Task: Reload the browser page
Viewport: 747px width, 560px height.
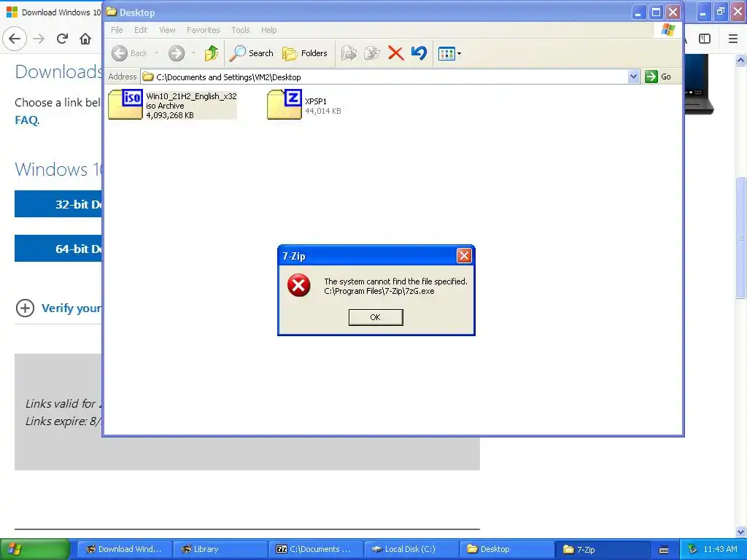Action: click(63, 39)
